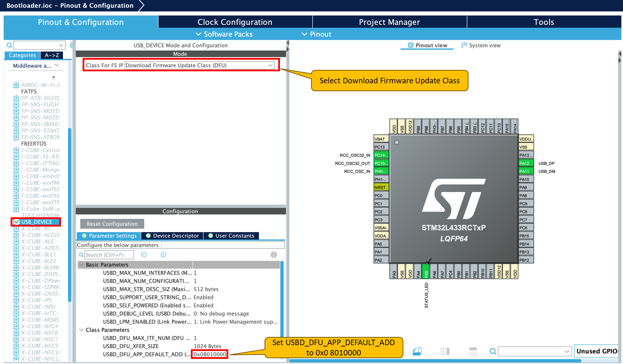Switch to the Clock Configuration tab
The height and width of the screenshot is (364, 623).
pyautogui.click(x=235, y=22)
